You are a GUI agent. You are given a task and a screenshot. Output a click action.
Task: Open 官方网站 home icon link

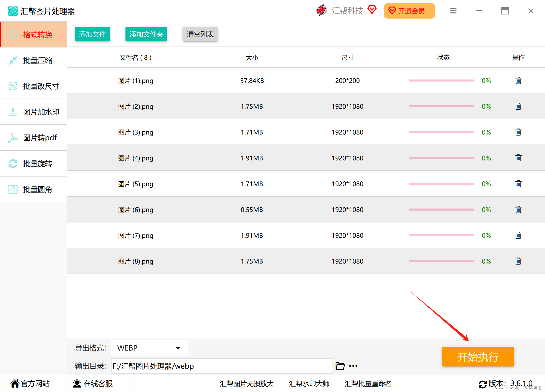[x=15, y=384]
